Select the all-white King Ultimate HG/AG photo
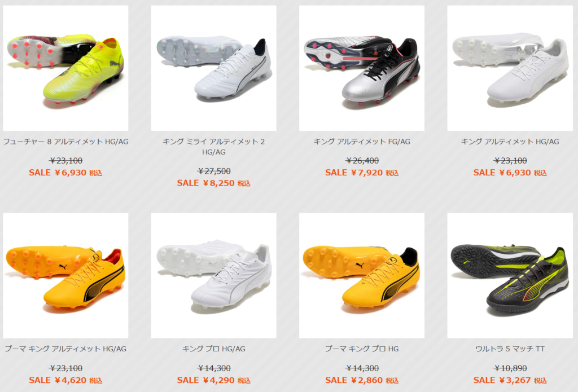The image size is (578, 392). (x=510, y=68)
